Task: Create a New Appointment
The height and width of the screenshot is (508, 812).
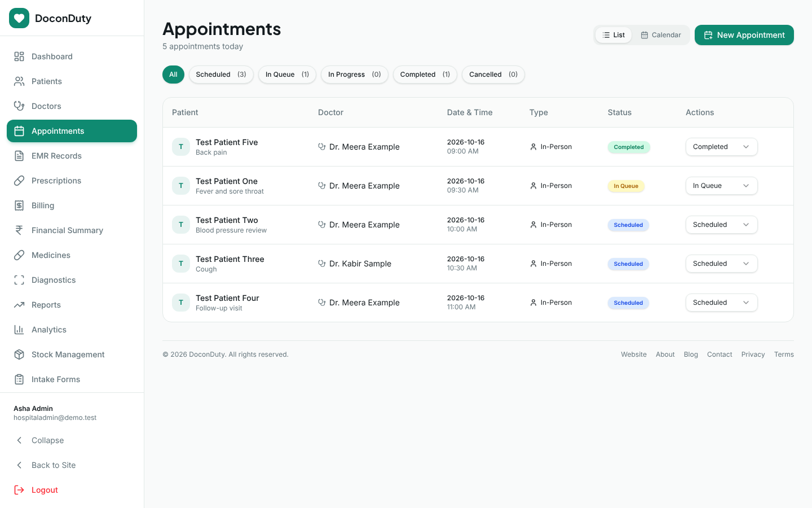Action: click(x=744, y=35)
